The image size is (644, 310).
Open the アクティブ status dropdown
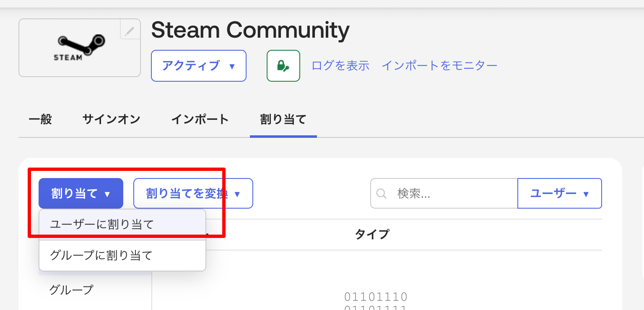(x=198, y=66)
